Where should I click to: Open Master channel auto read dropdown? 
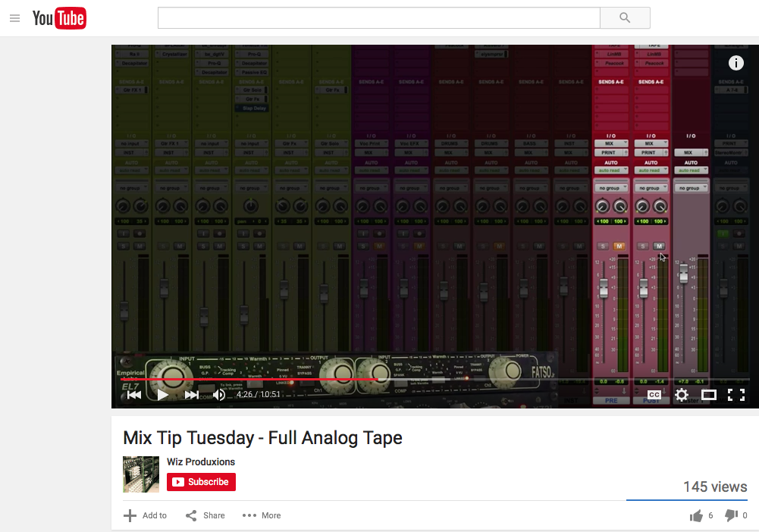pos(692,171)
